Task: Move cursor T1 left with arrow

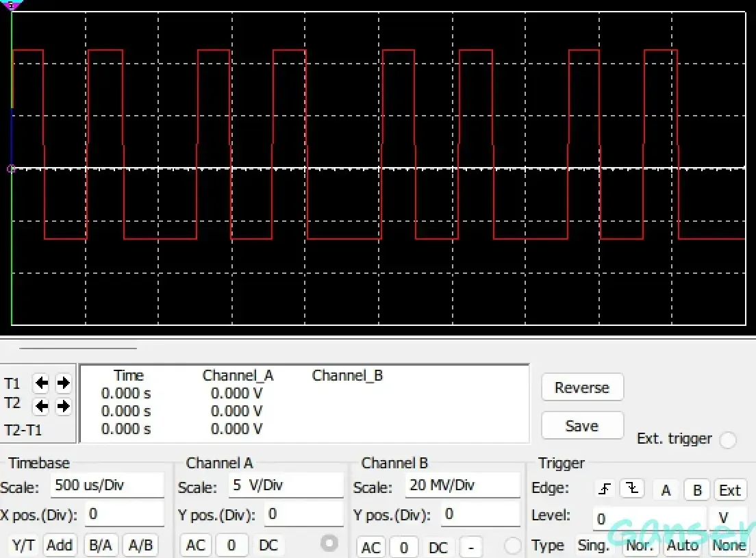Action: [x=42, y=383]
